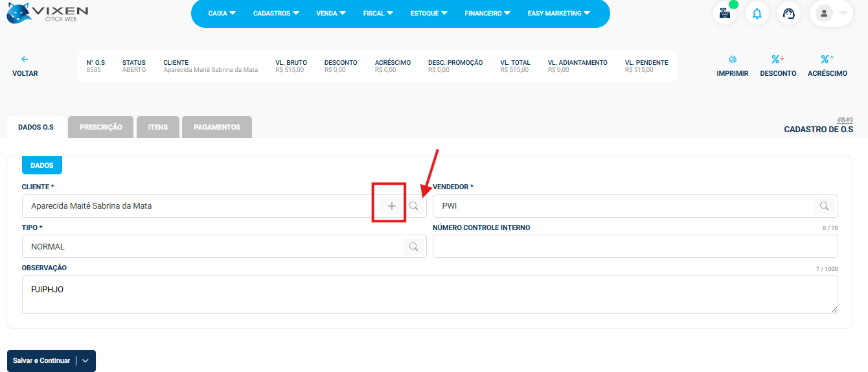Switch to the Prescrição tab

[100, 128]
